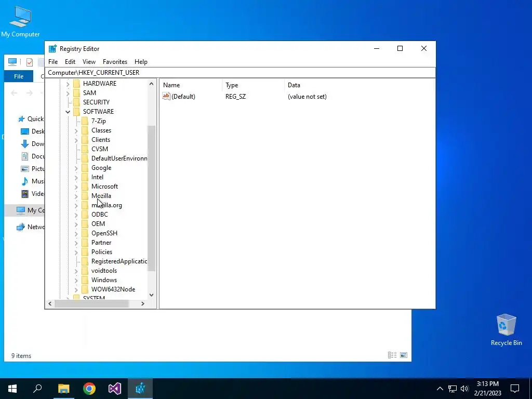The width and height of the screenshot is (532, 399).
Task: Click the registry address bar path
Action: [x=240, y=73]
